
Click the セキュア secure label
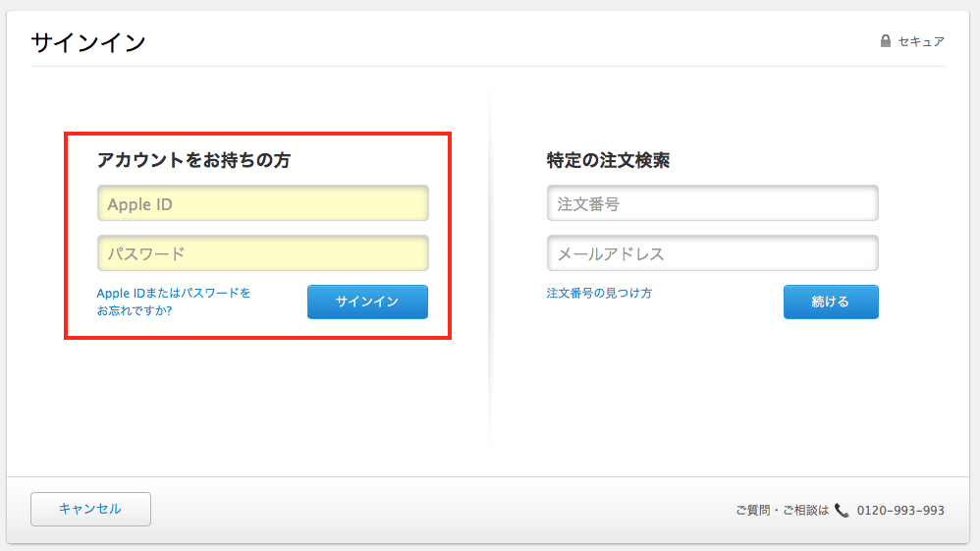pyautogui.click(x=921, y=42)
